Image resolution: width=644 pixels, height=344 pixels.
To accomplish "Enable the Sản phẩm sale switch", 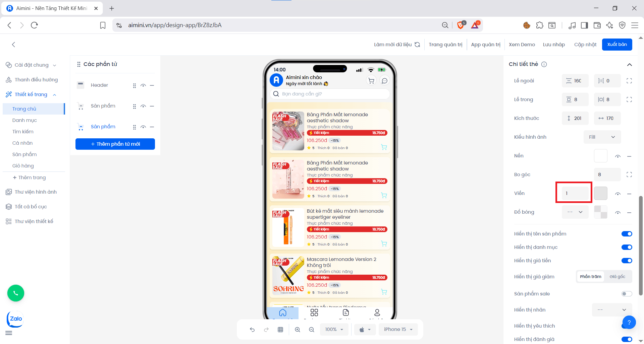I will (626, 294).
